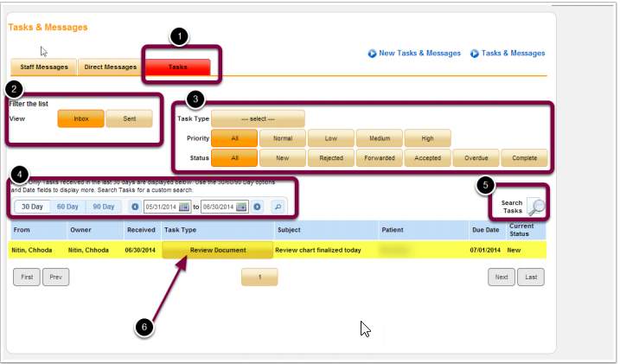Click the start date field 05/31/2014
The height and width of the screenshot is (364, 620).
pyautogui.click(x=160, y=207)
